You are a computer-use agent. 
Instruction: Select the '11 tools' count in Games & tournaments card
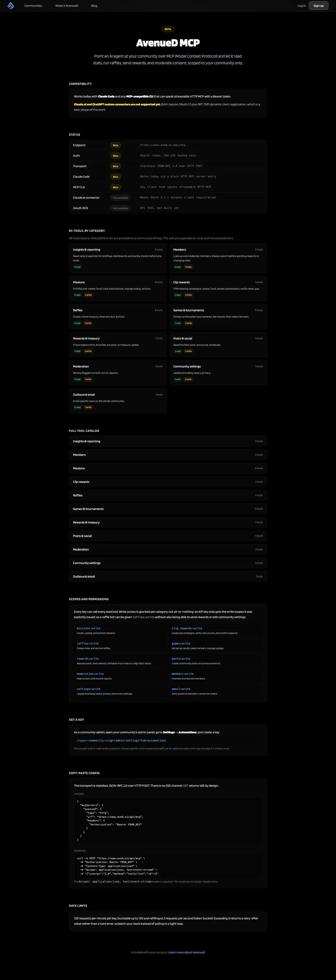259,311
